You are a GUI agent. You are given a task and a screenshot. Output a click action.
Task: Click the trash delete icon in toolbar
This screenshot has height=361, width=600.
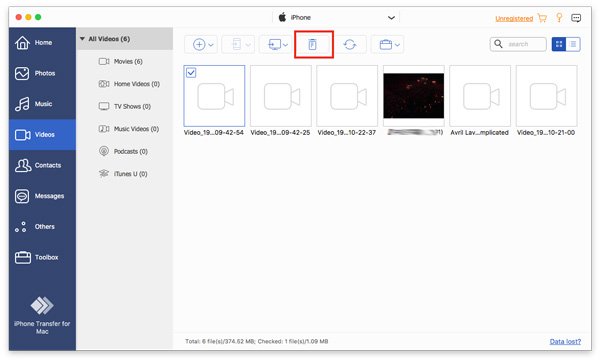312,44
